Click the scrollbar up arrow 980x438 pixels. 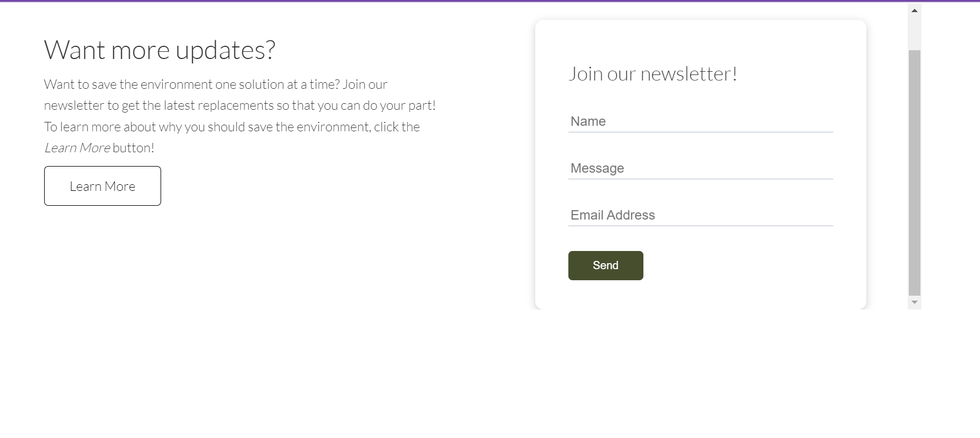(x=914, y=10)
